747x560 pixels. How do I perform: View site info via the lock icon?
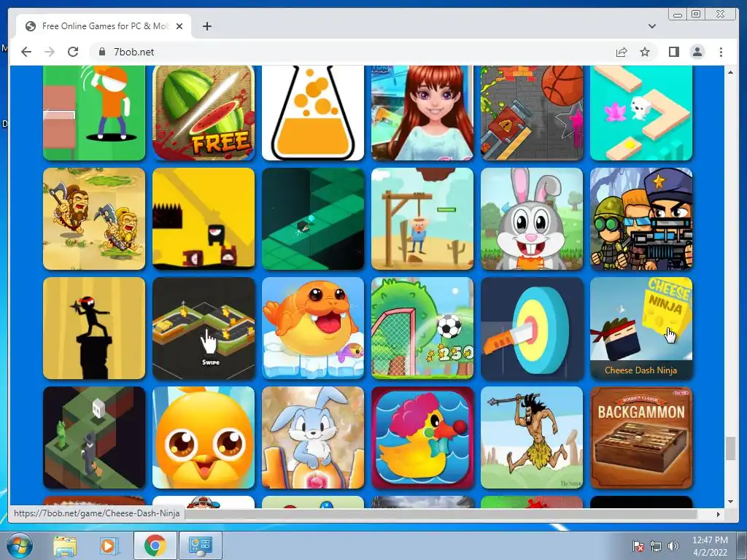[101, 52]
